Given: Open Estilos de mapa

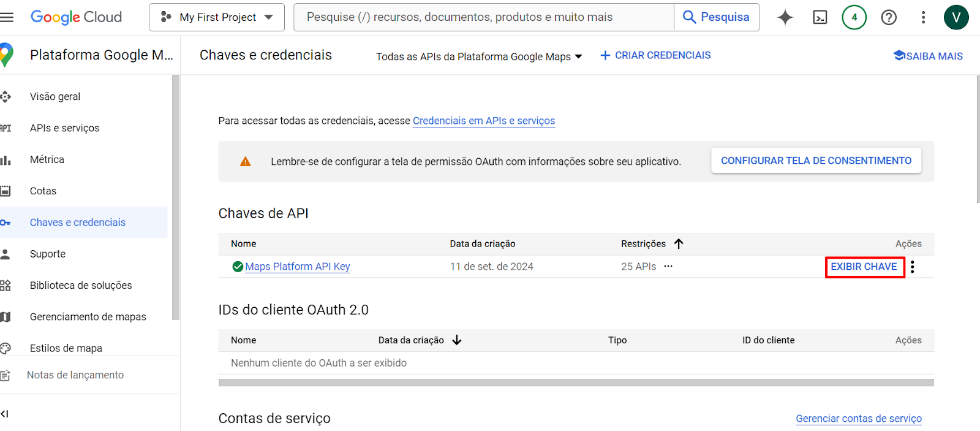Looking at the screenshot, I should click(x=66, y=348).
